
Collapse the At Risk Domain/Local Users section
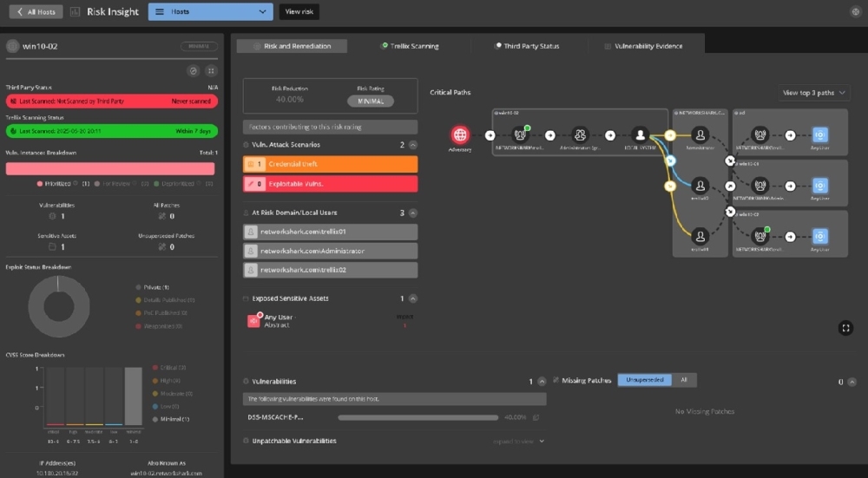(413, 213)
